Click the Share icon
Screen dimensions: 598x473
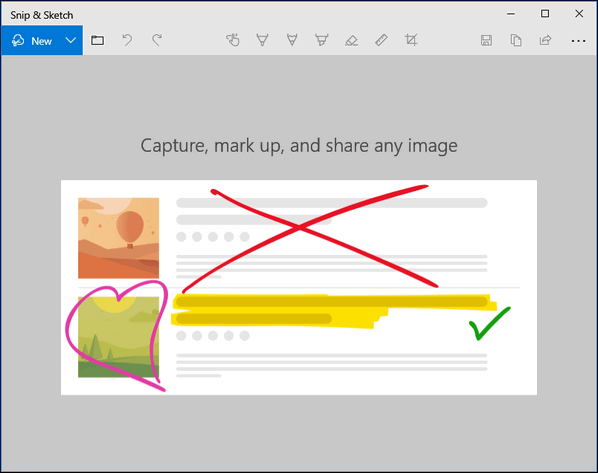(x=545, y=40)
